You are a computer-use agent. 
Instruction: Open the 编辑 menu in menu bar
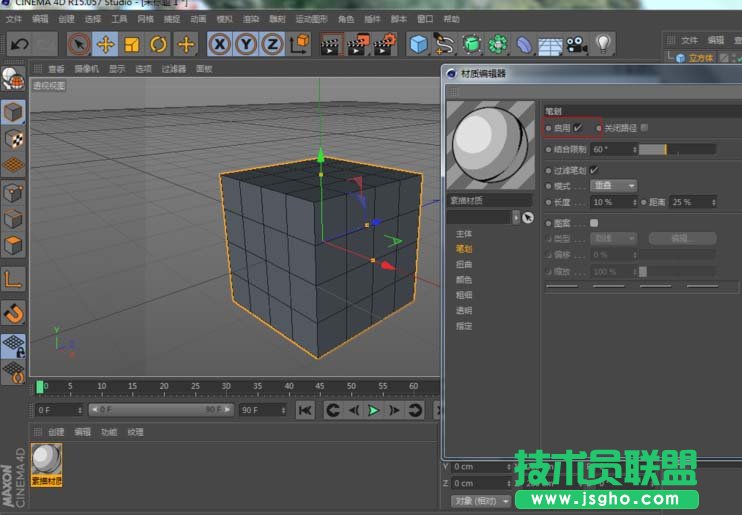[40, 19]
